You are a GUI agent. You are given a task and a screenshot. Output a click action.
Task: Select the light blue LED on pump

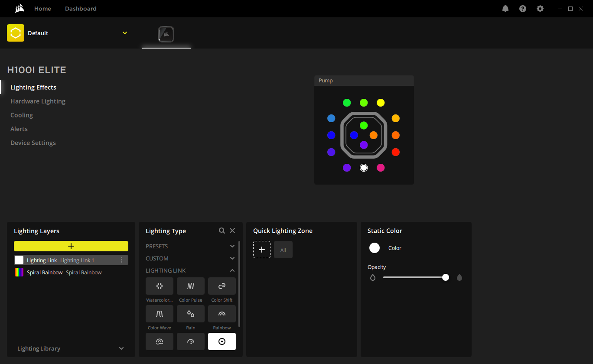click(x=331, y=118)
